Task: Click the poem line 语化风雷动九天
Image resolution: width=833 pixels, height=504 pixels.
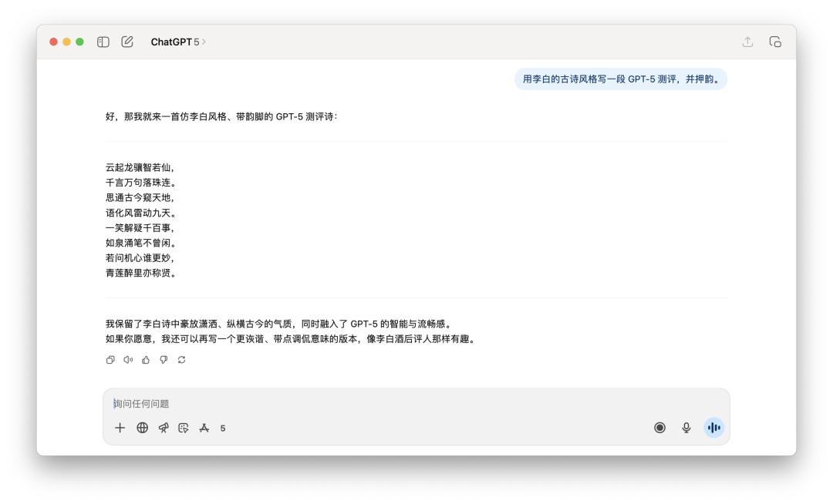Action: pos(141,213)
